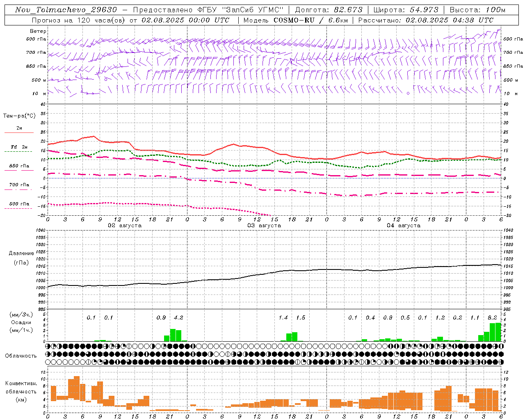Click the 0.5 precipitation value
The height and width of the screenshot is (420, 525).
(405, 318)
